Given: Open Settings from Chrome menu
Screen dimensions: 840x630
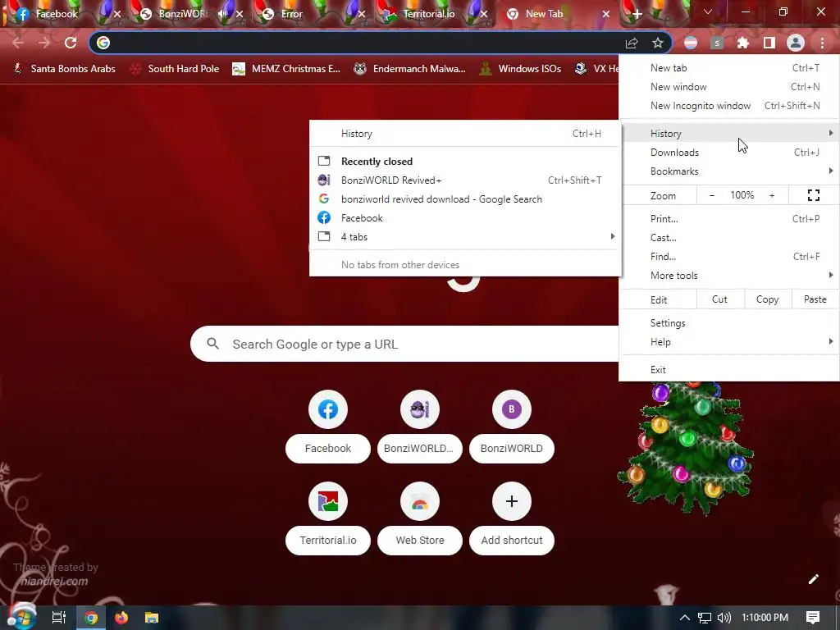Looking at the screenshot, I should click(729, 323).
